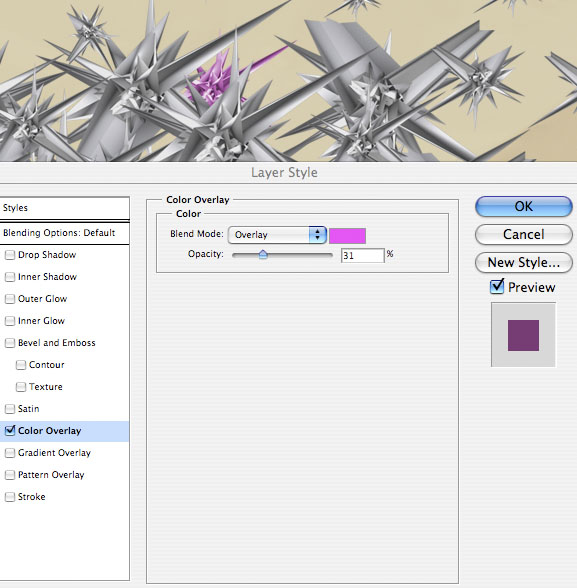Select the Color Overlay label

[49, 431]
